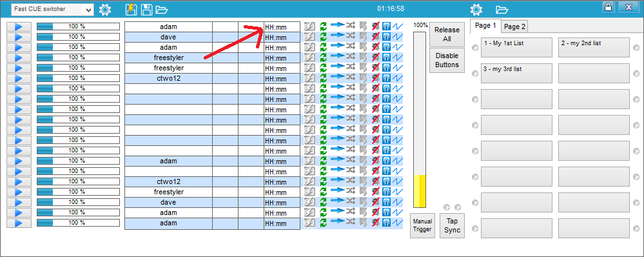Play the upper dave row cue
Image resolution: width=644 pixels, height=257 pixels.
click(x=19, y=37)
